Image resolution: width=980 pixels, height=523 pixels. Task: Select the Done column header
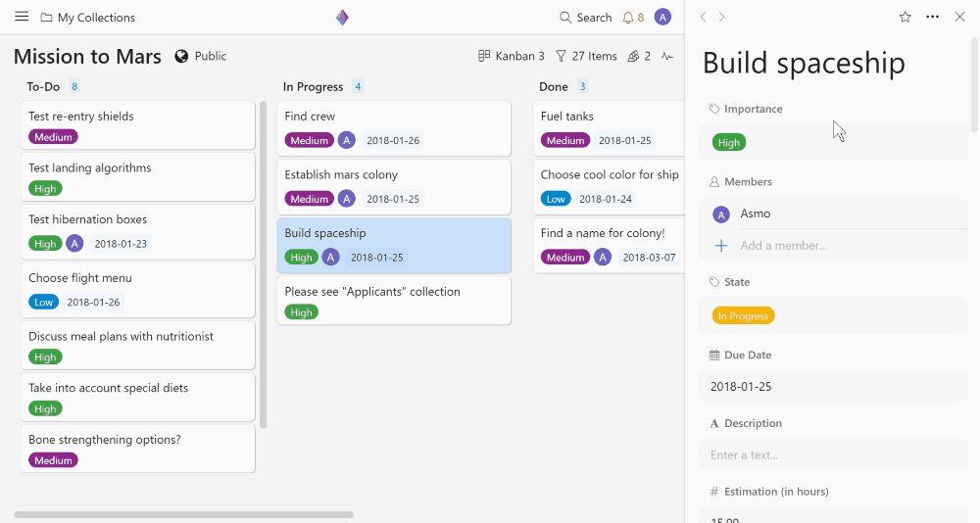[554, 87]
